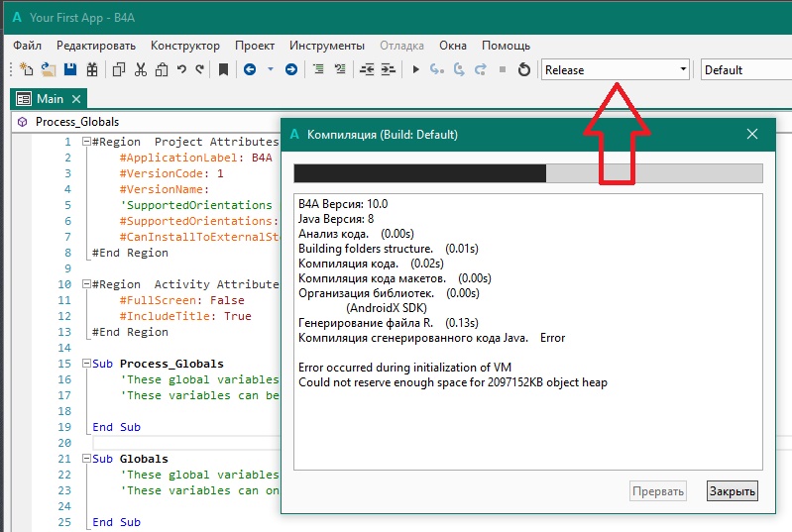Click the Undo arrow icon
This screenshot has width=792, height=532.
tap(181, 69)
